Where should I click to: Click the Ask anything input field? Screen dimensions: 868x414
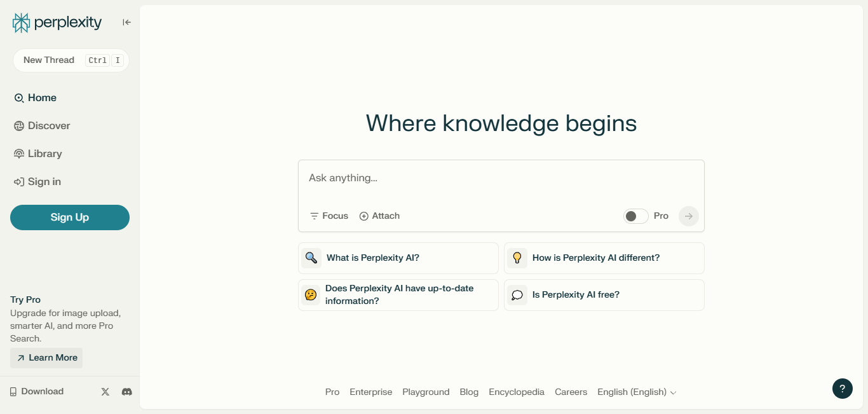(x=501, y=179)
